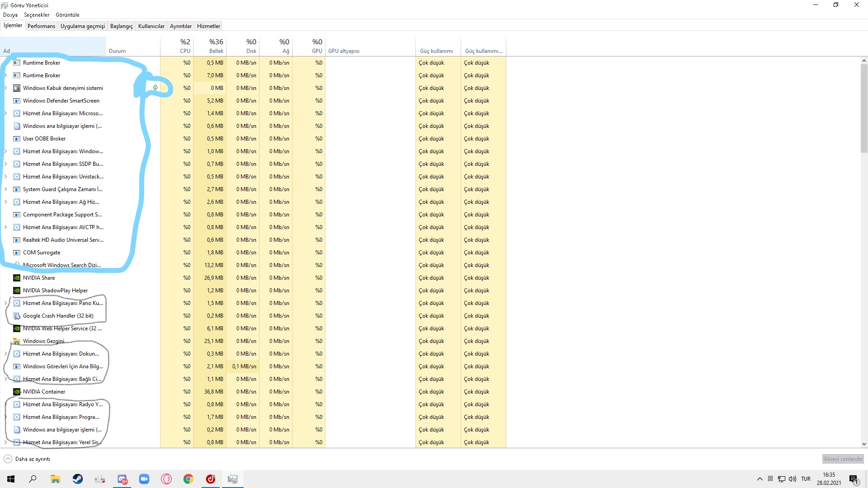
Task: Expand Hizmet Ana Bilgisayarı: SSDP Bu... row
Action: [6, 164]
